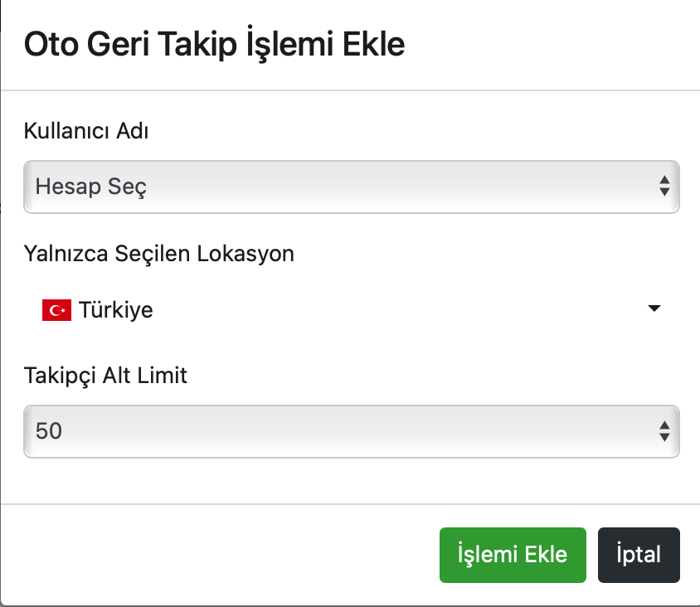Click the middle of the account select field
This screenshot has height=607, width=700.
[352, 187]
